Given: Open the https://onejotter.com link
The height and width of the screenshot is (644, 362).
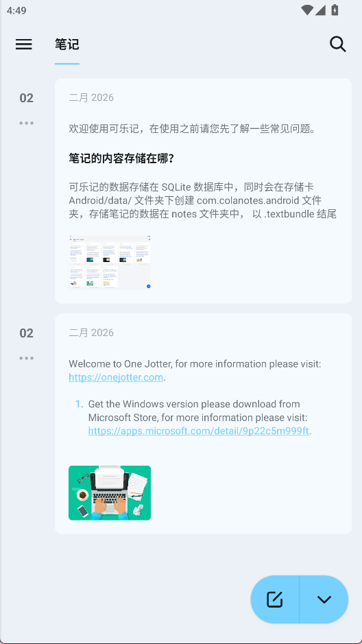Looking at the screenshot, I should tap(116, 377).
